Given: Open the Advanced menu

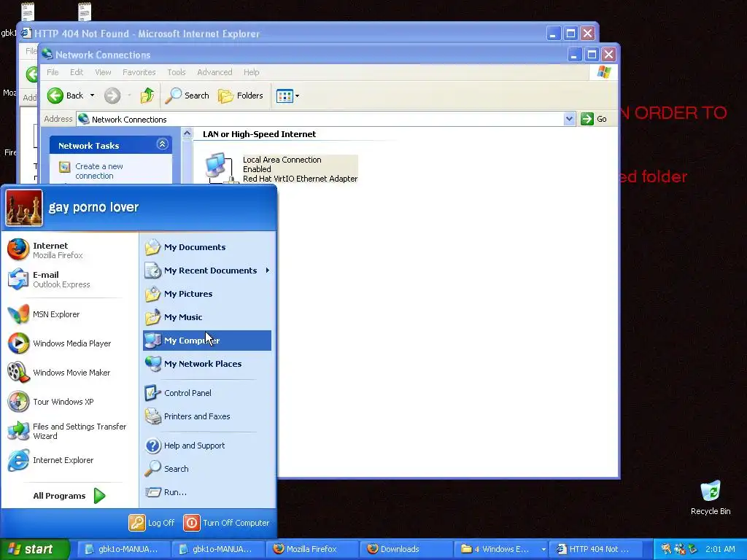Looking at the screenshot, I should click(214, 72).
